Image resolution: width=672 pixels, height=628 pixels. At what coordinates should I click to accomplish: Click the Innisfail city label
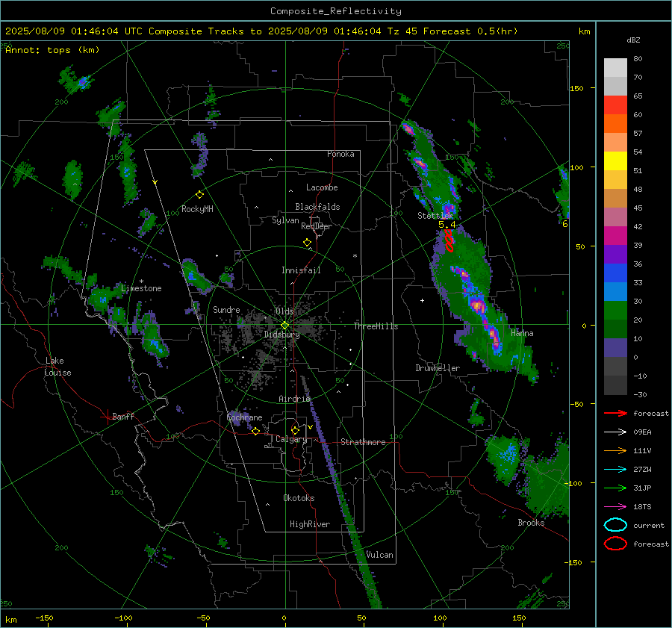301,270
